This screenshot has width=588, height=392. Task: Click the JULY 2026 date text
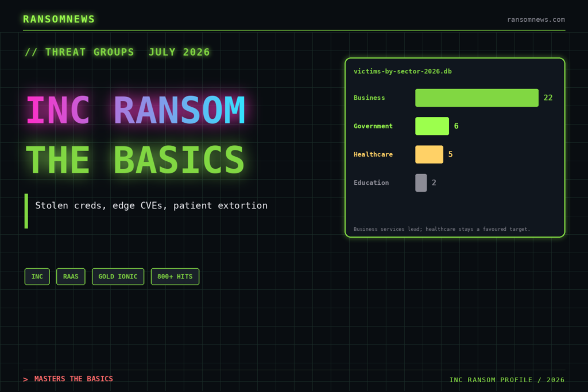point(179,52)
